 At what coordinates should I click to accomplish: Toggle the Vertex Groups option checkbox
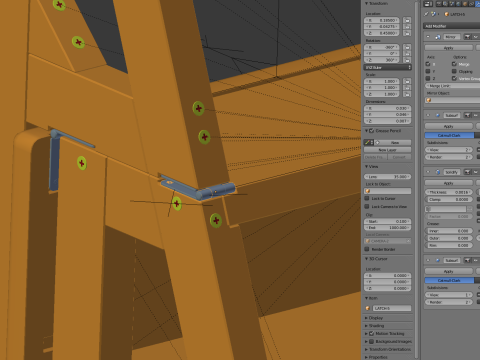point(454,78)
